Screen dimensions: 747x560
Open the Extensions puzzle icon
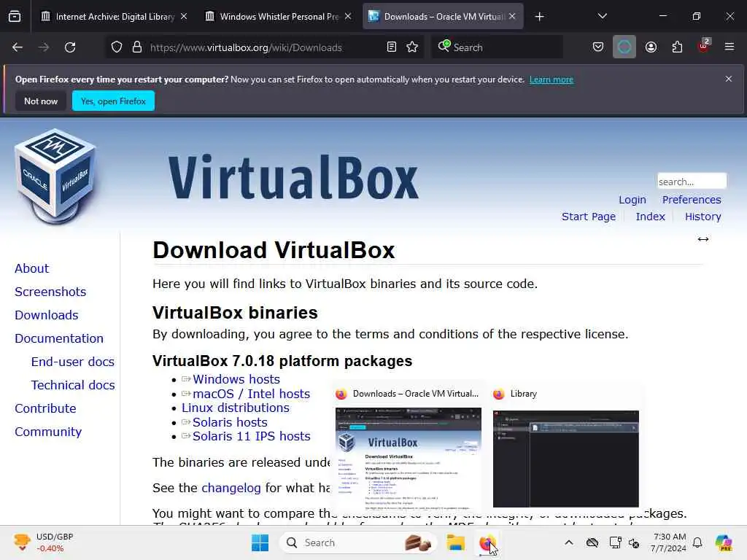(677, 47)
